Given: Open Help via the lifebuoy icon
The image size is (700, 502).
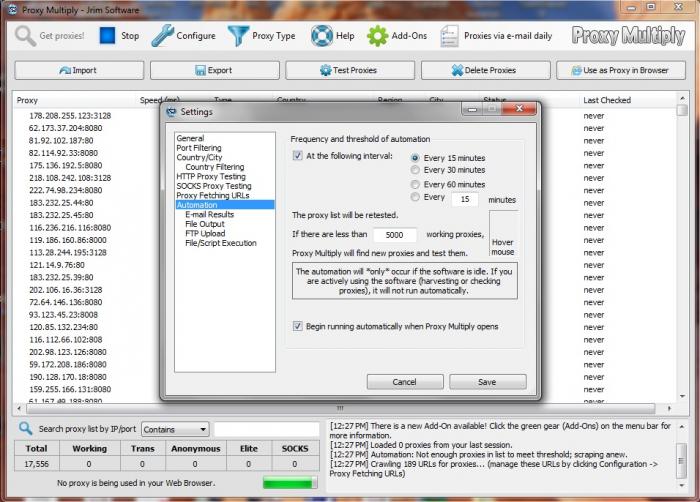Looking at the screenshot, I should 322,36.
